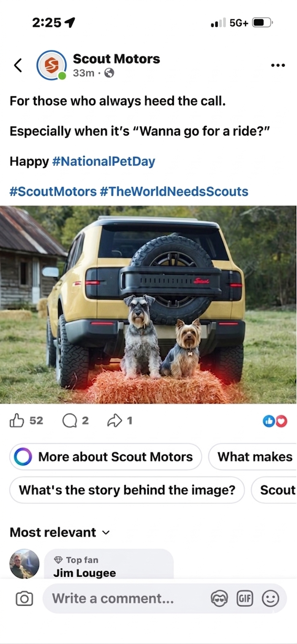
Task: View the reactions summary icons
Action: coord(275,421)
